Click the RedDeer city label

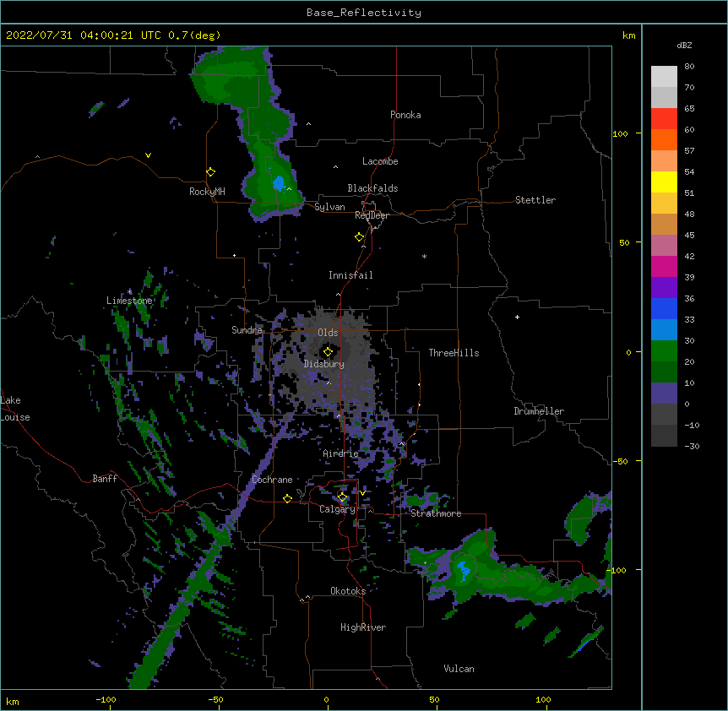372,215
